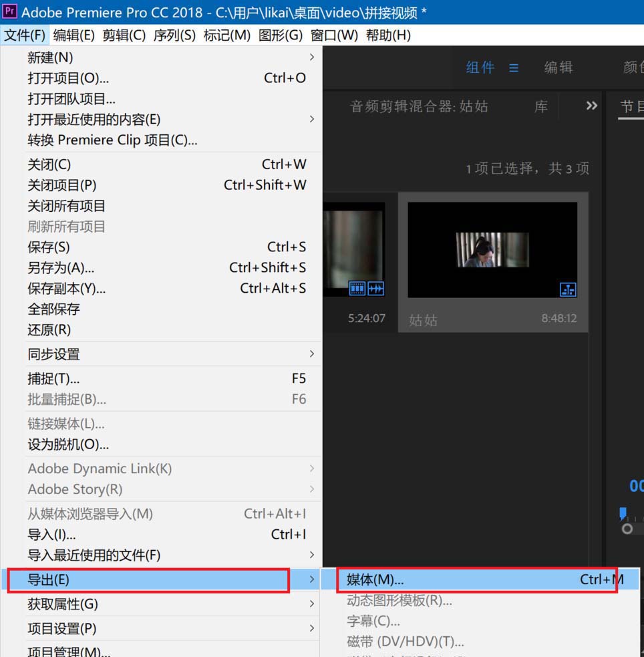Screen dimensions: 644x657
Task: Open the 剪辑(C) menu
Action: pyautogui.click(x=124, y=35)
